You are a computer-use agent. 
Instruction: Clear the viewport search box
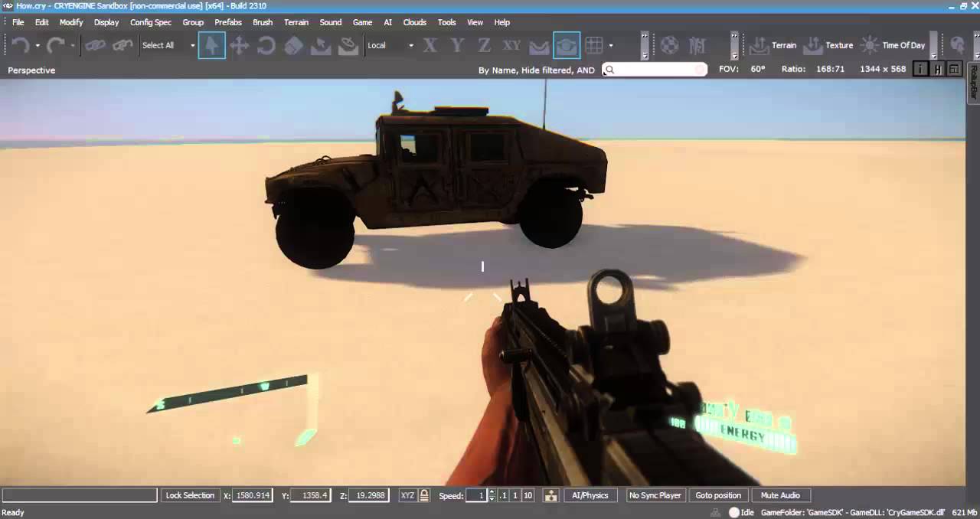tap(700, 70)
